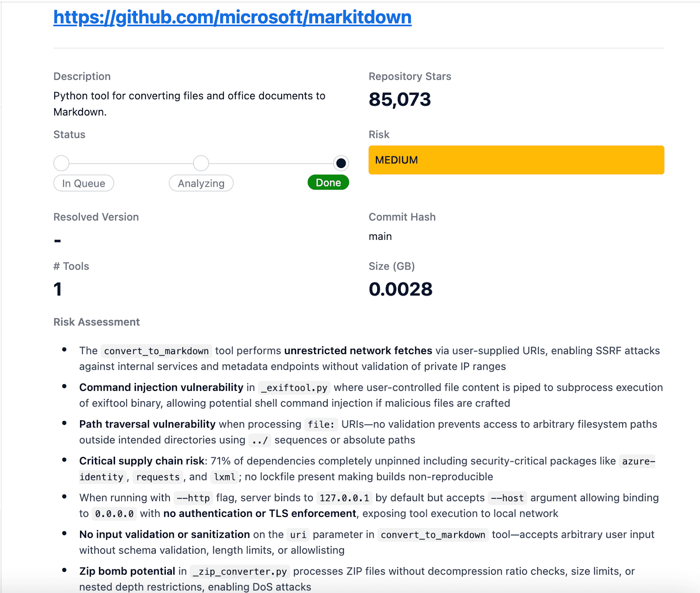Click the Analyzing status pill

point(201,183)
